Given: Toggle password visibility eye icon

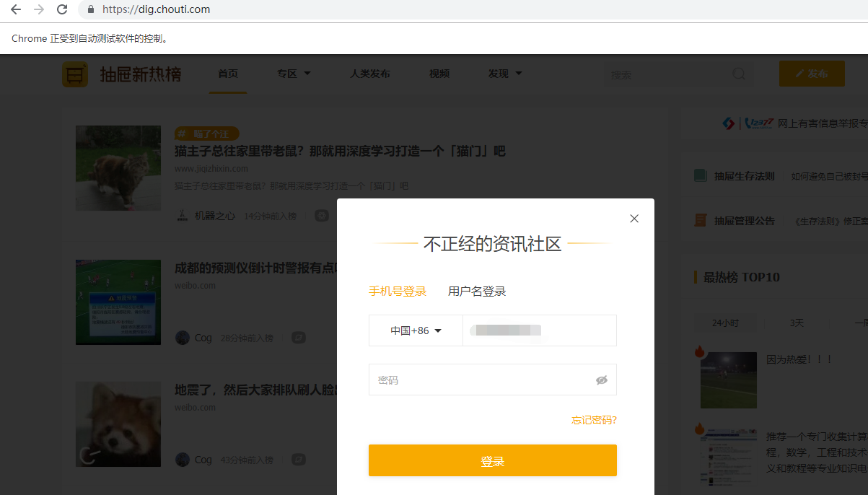Looking at the screenshot, I should click(602, 380).
